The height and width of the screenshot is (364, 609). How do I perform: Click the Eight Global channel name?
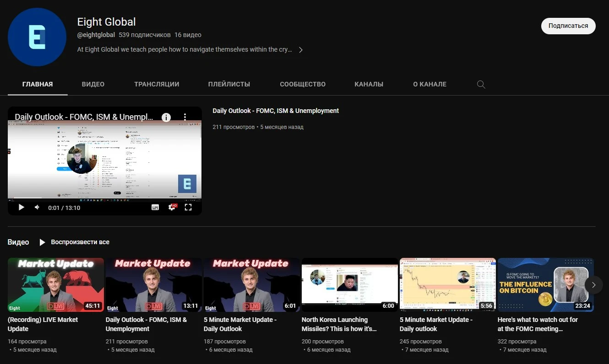107,21
